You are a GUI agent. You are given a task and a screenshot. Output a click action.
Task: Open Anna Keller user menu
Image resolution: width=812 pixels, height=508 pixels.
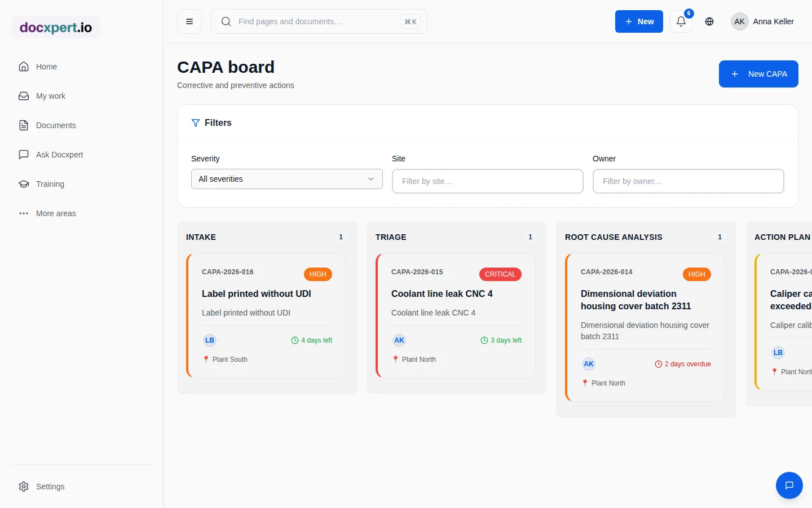[762, 21]
